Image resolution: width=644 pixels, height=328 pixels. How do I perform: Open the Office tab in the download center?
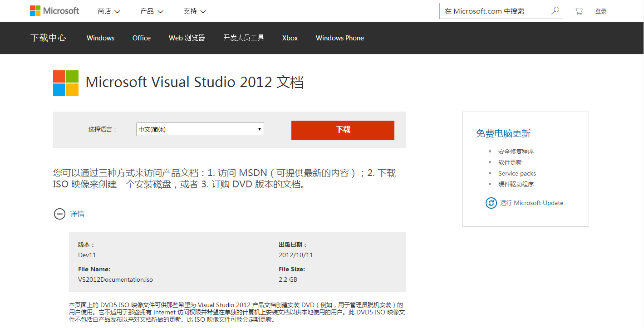(142, 38)
